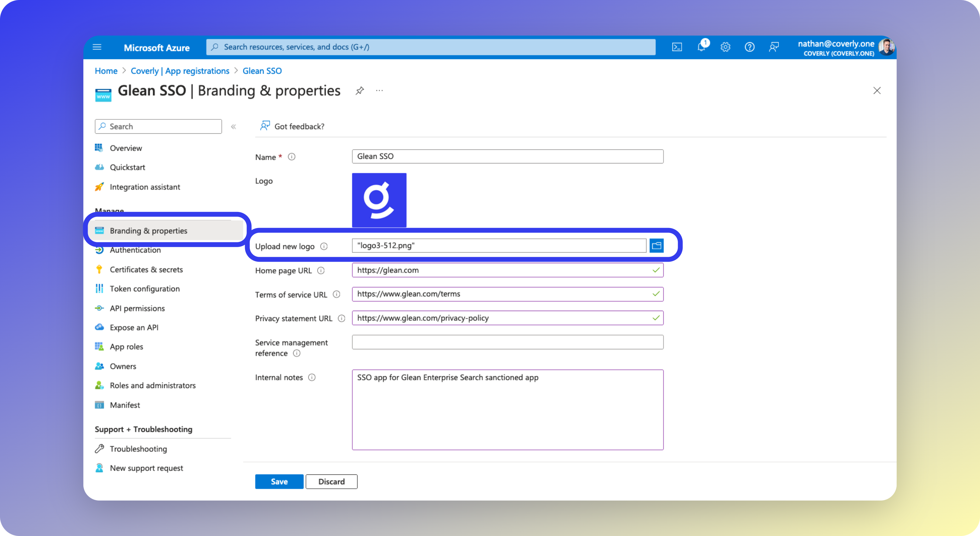Open Certificates & secrets page
This screenshot has height=536, width=980.
[x=146, y=270]
